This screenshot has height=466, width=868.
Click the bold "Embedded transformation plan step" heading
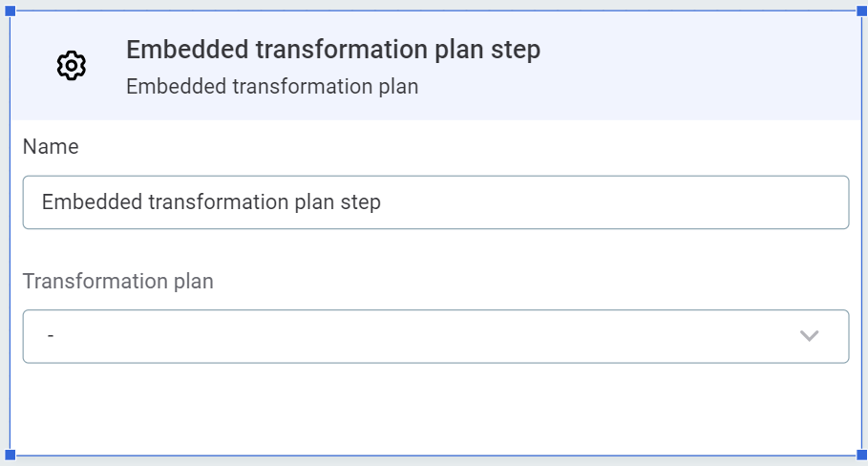(x=333, y=50)
